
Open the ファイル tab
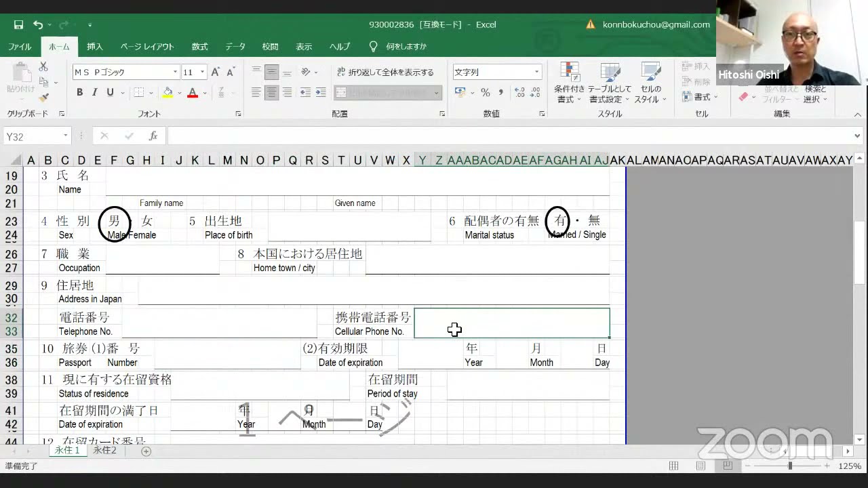click(x=20, y=47)
